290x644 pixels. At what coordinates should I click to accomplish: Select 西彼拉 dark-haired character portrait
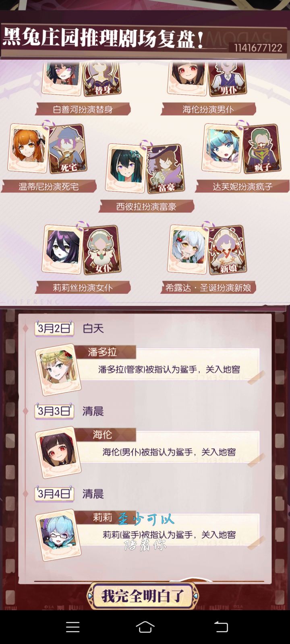126,168
